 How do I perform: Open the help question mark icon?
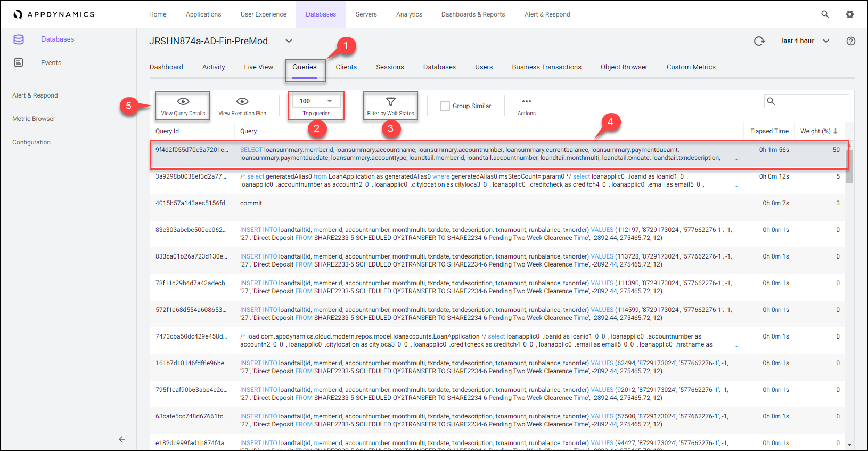[x=851, y=41]
